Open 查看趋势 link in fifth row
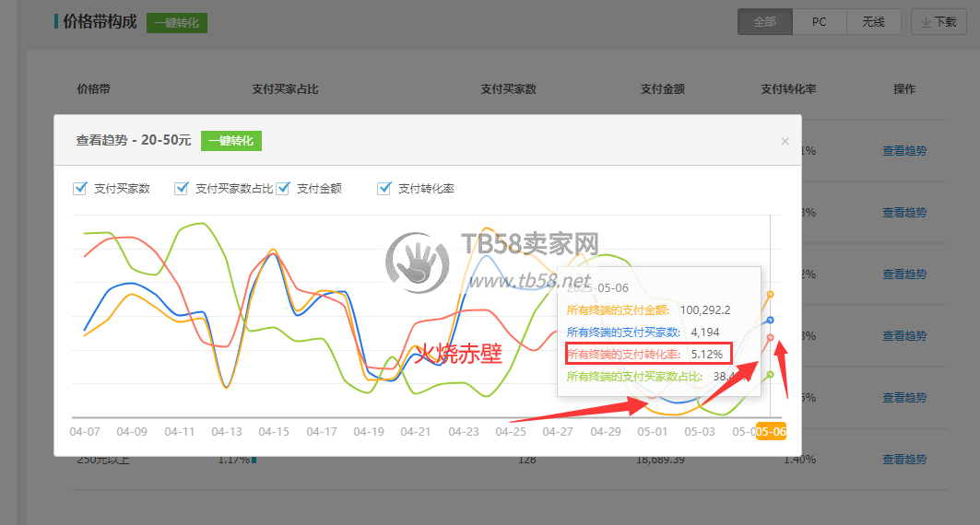Viewport: 980px width, 525px height. coord(904,398)
